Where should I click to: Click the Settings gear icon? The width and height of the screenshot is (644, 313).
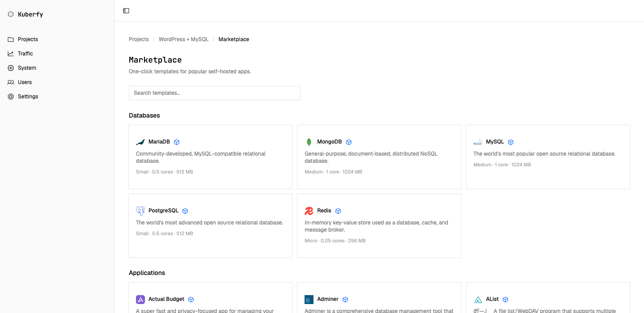[11, 97]
